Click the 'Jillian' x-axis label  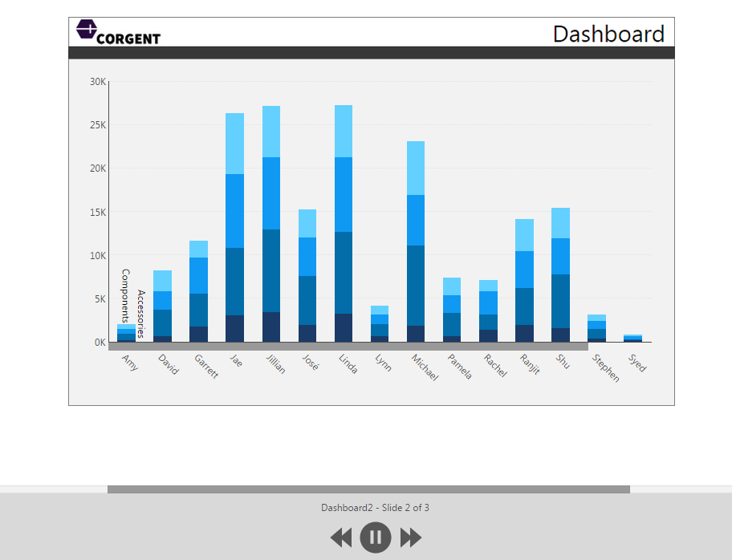click(x=275, y=364)
